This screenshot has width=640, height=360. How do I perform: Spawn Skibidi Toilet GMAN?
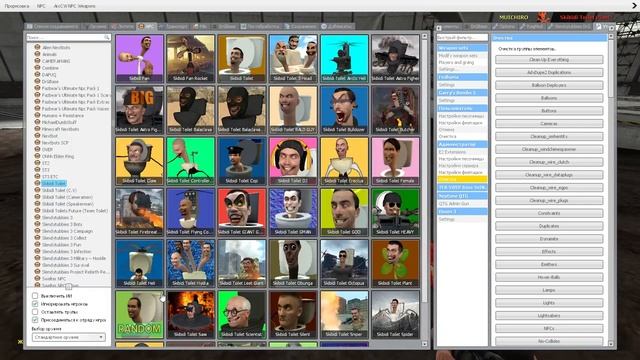tap(293, 212)
